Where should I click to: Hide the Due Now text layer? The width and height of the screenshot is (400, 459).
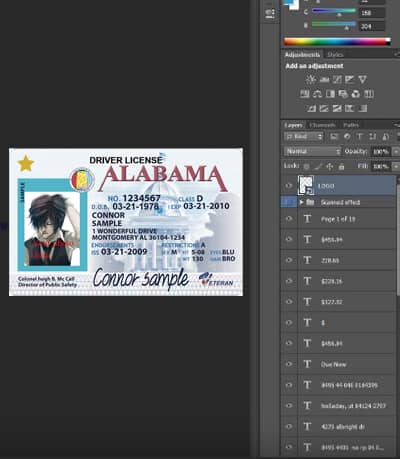tap(289, 364)
